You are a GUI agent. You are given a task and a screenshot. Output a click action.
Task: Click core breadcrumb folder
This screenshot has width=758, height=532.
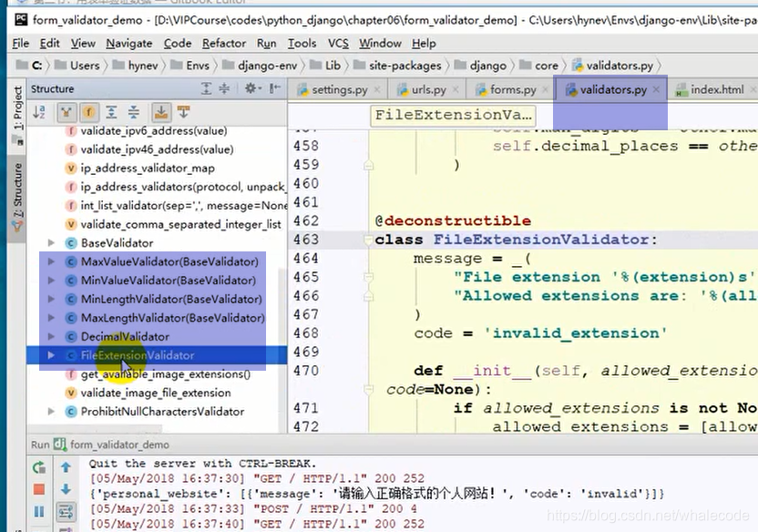(x=539, y=66)
